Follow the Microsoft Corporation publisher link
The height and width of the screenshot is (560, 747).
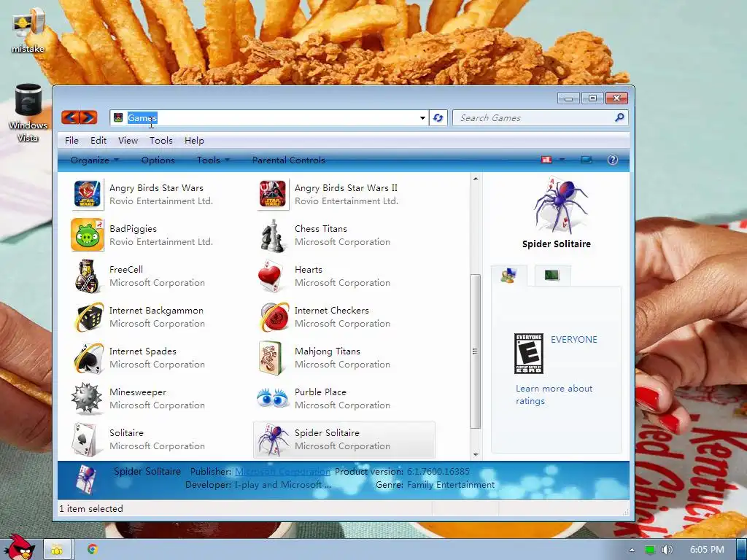pyautogui.click(x=282, y=472)
